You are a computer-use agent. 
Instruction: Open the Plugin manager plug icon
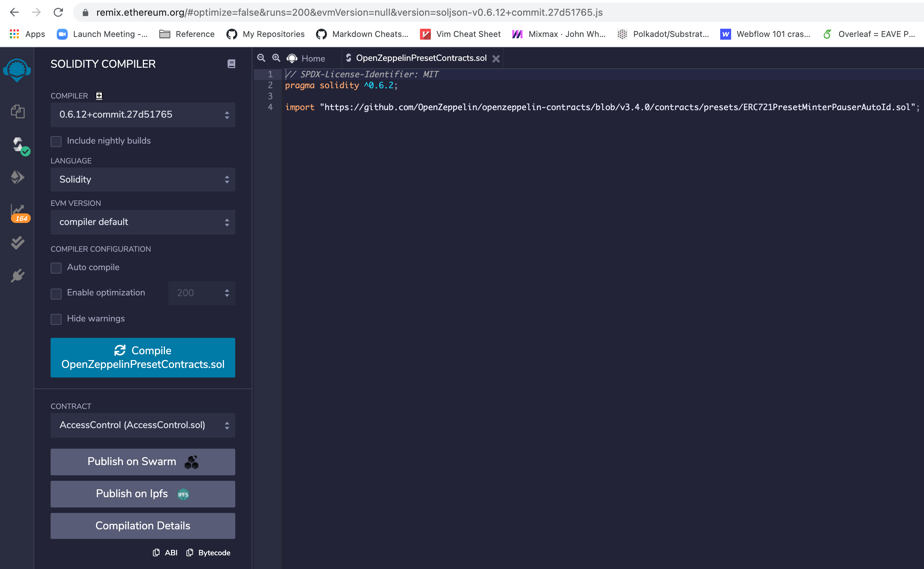[17, 276]
